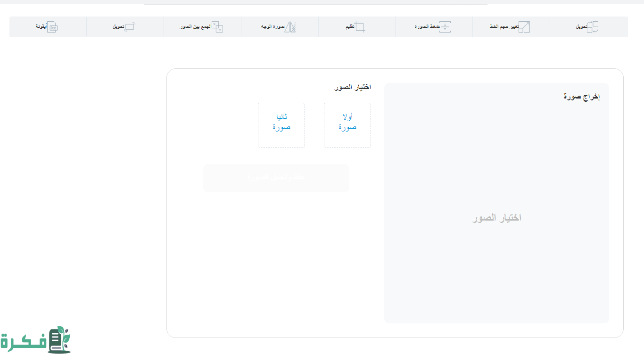Click the grey اختيار الصور placeholder in output panel
644x354 pixels.
(497, 218)
